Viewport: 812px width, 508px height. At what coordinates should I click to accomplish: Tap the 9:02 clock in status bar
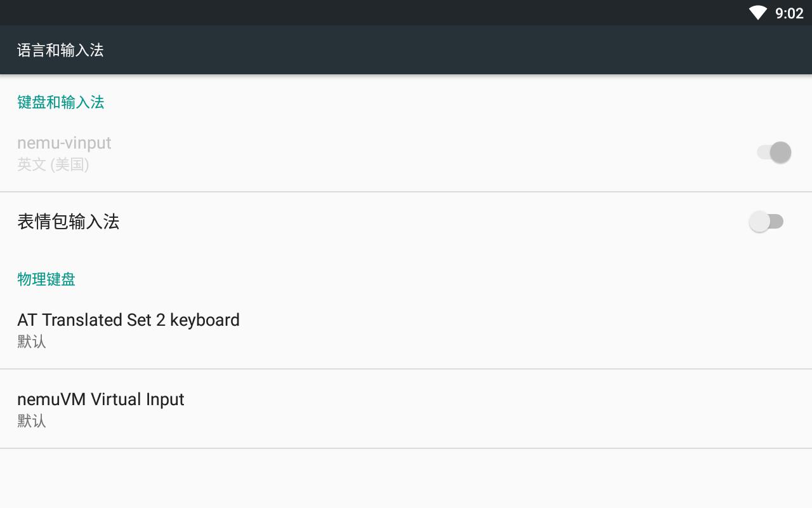click(x=789, y=13)
